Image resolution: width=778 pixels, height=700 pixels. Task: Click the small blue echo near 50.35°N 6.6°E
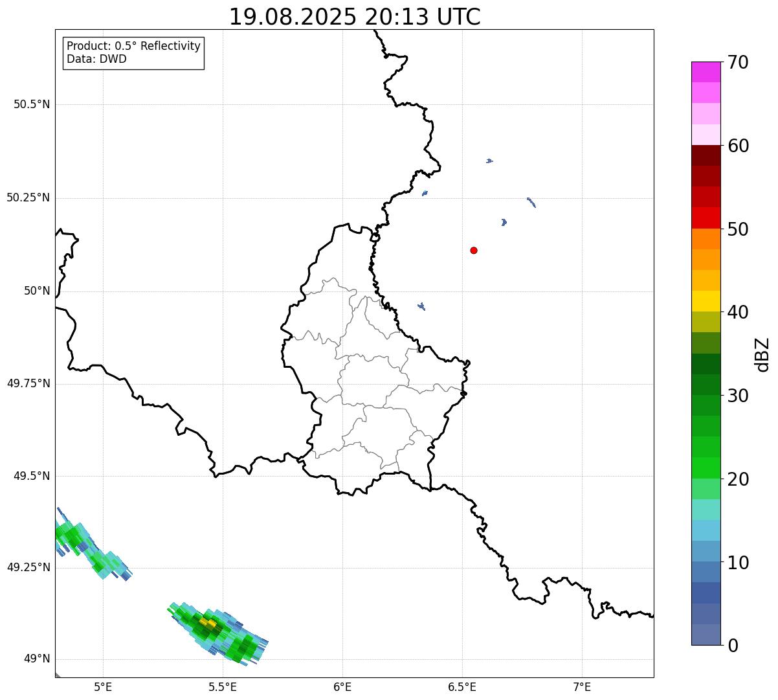tap(489, 161)
